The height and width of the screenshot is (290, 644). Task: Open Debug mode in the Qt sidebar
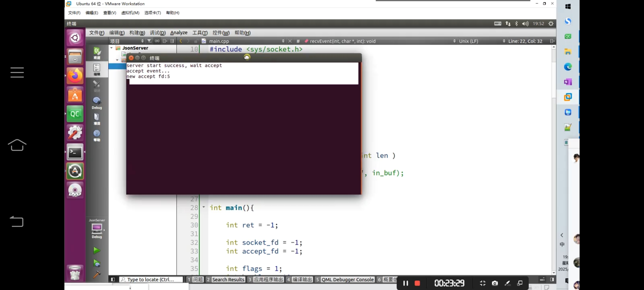coord(97,103)
